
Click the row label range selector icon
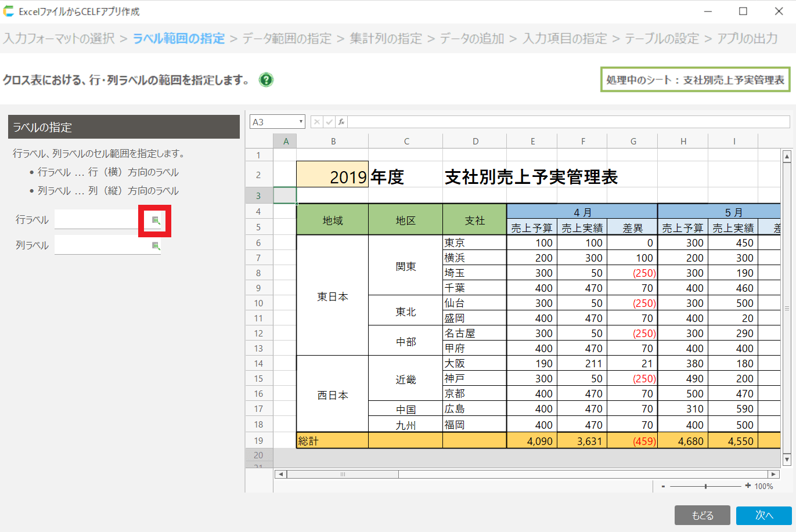coord(155,220)
